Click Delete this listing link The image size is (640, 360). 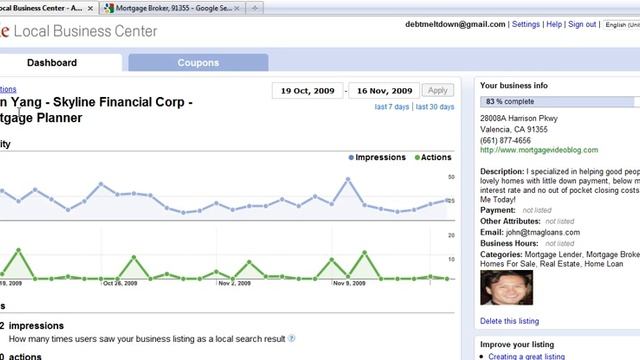[x=509, y=321]
